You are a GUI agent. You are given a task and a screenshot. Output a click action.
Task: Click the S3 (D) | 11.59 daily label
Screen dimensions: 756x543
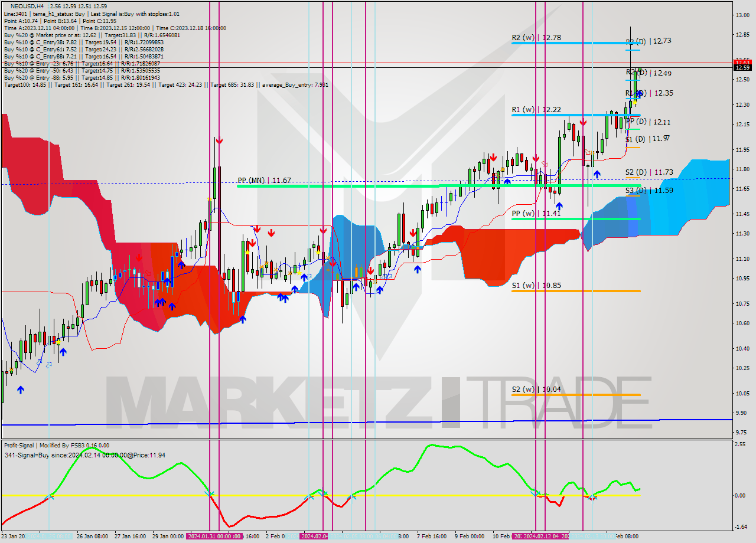(x=649, y=191)
